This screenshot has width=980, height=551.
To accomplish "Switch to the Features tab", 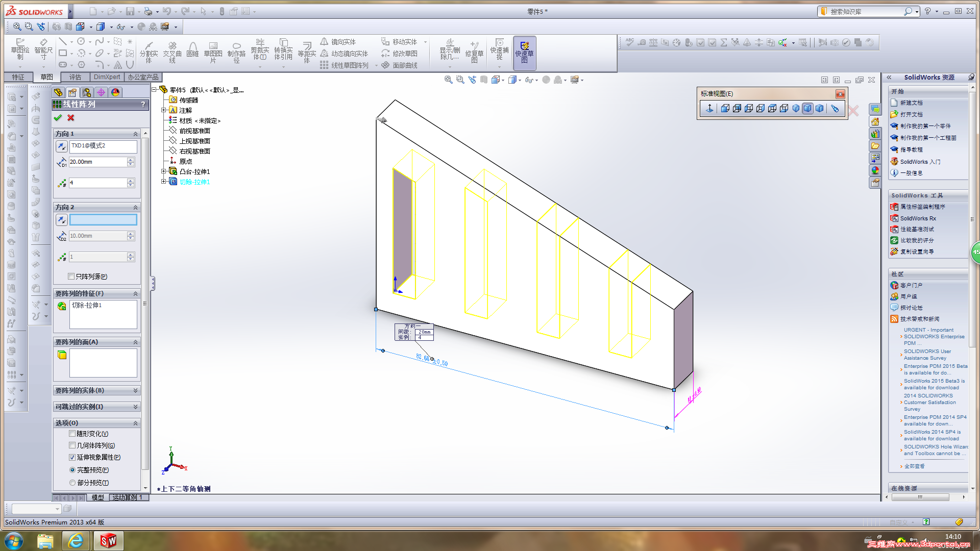I will pos(18,77).
